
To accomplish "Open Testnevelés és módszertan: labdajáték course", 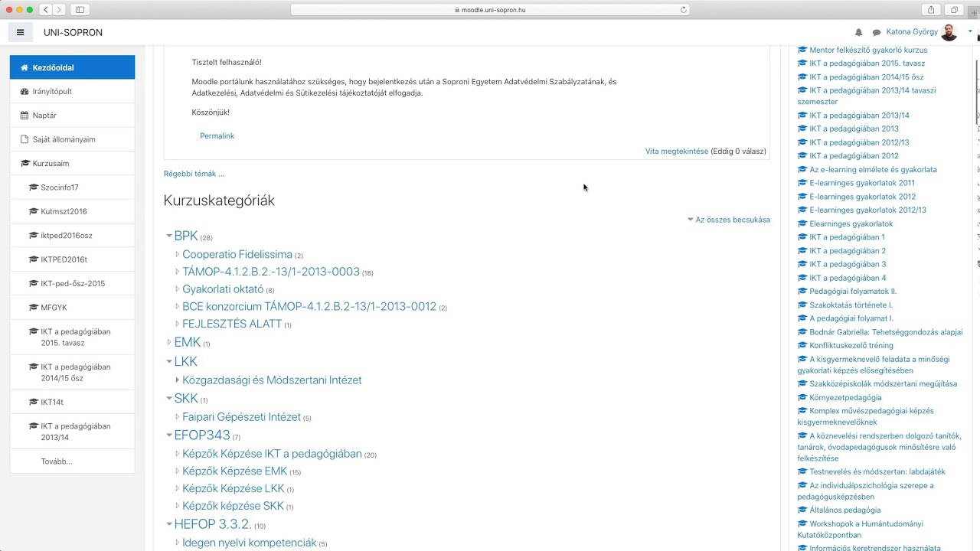I will 877,472.
